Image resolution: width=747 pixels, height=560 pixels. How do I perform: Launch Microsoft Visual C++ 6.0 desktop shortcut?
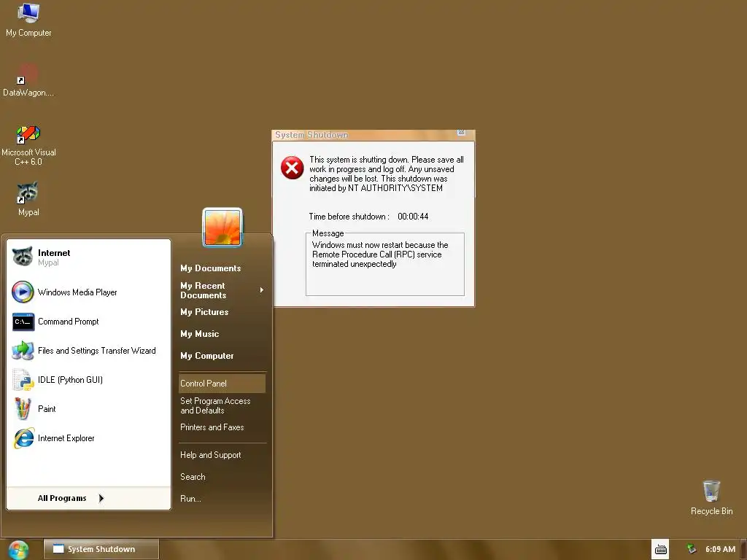point(28,145)
